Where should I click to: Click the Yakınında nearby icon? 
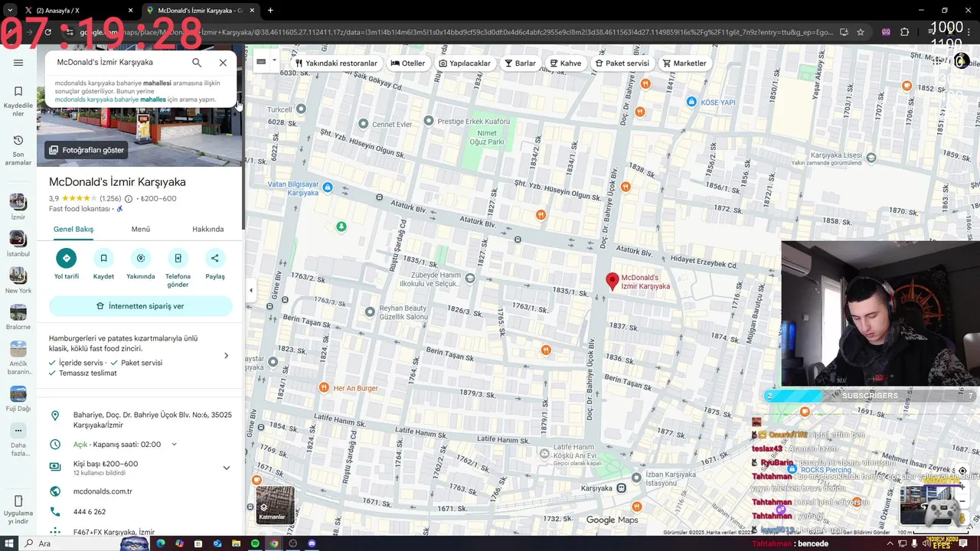coord(141,258)
